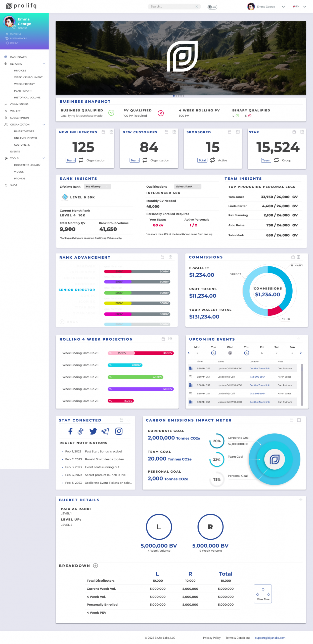Screen dimensions: 313x644
Task: Open the My History dropdown
Action: [97, 186]
